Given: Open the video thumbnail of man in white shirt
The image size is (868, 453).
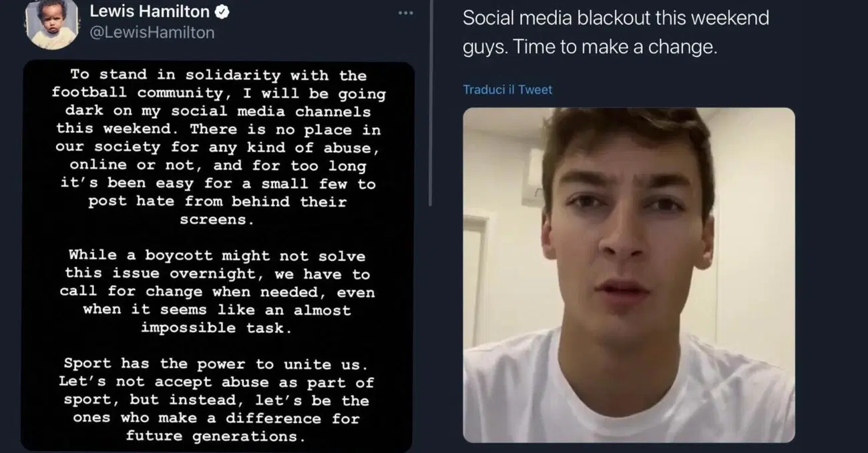Looking at the screenshot, I should click(628, 274).
